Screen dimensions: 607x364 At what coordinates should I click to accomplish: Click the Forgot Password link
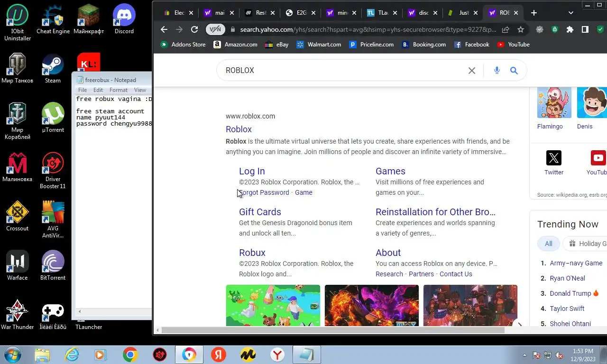(264, 192)
